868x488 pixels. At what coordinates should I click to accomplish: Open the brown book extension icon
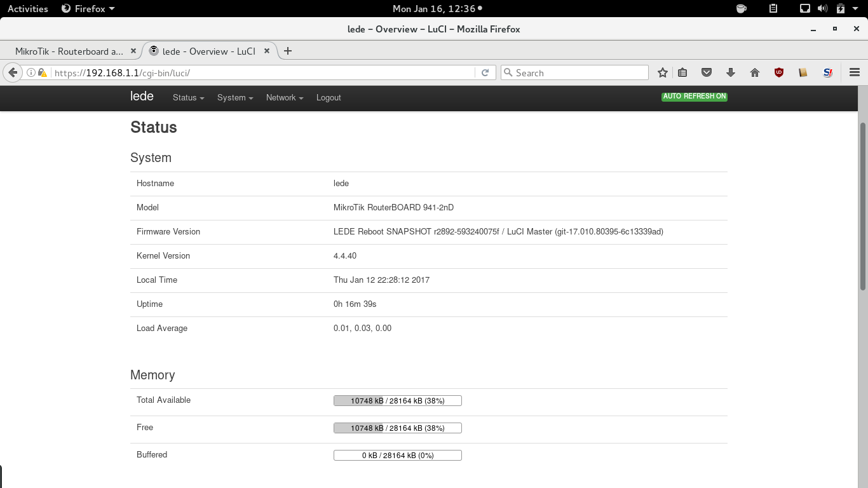coord(803,73)
